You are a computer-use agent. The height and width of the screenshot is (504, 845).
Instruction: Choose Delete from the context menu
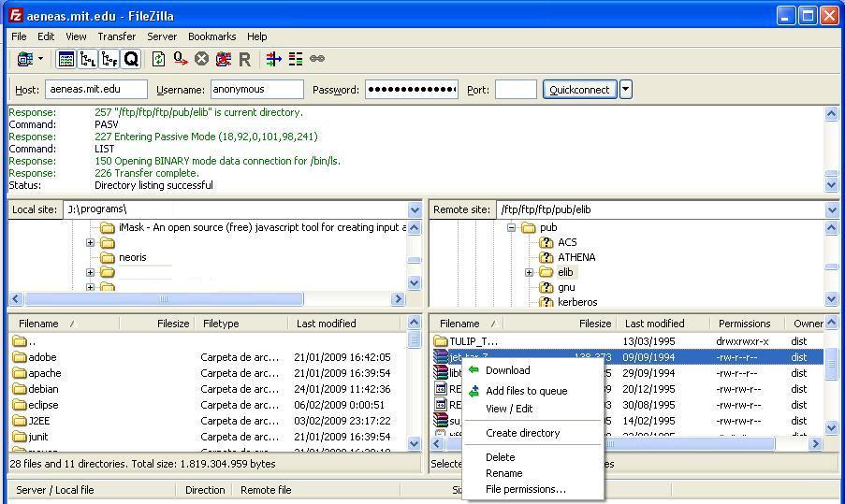point(532,457)
